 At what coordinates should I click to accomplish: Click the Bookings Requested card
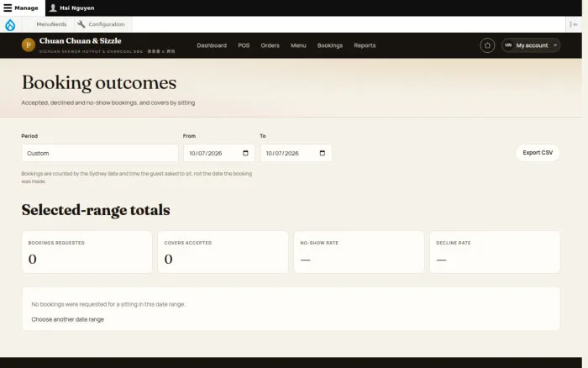(87, 252)
